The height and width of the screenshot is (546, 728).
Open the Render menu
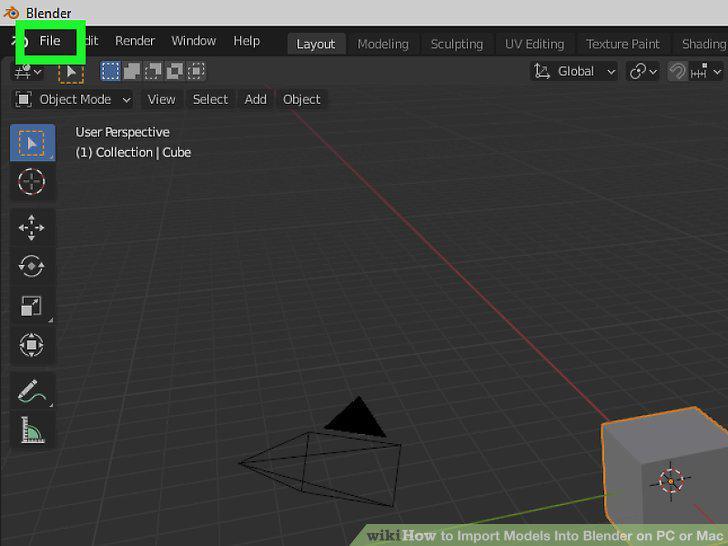pyautogui.click(x=135, y=41)
